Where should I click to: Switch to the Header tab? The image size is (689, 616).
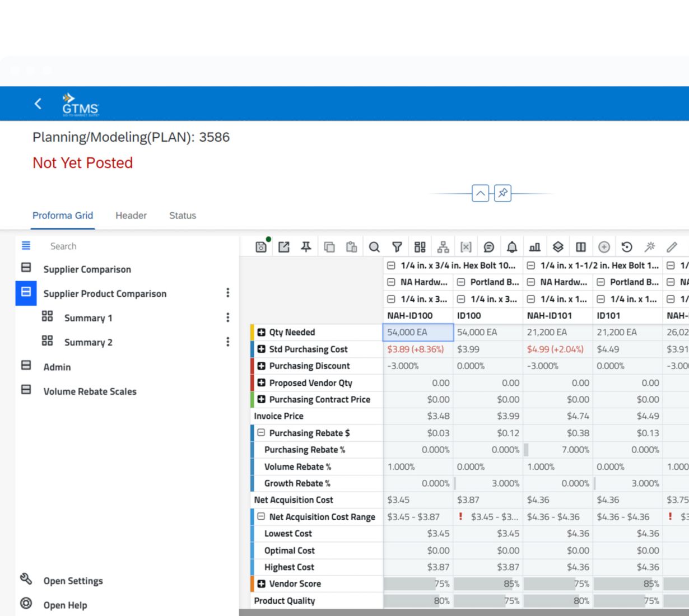click(x=131, y=216)
